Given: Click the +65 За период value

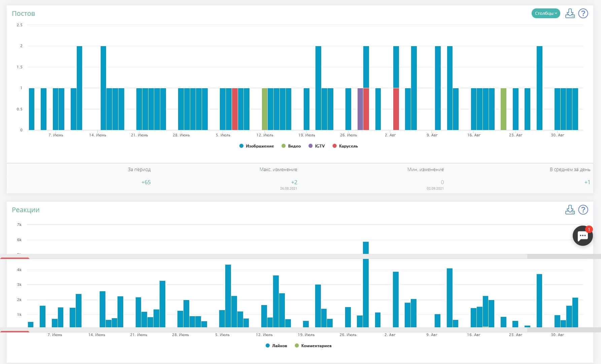Looking at the screenshot, I should pyautogui.click(x=146, y=183).
